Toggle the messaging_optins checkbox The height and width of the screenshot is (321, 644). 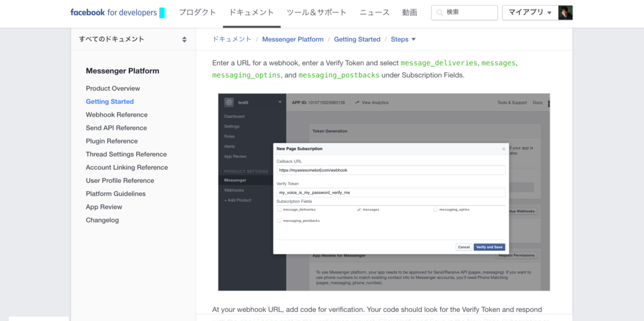(435, 209)
